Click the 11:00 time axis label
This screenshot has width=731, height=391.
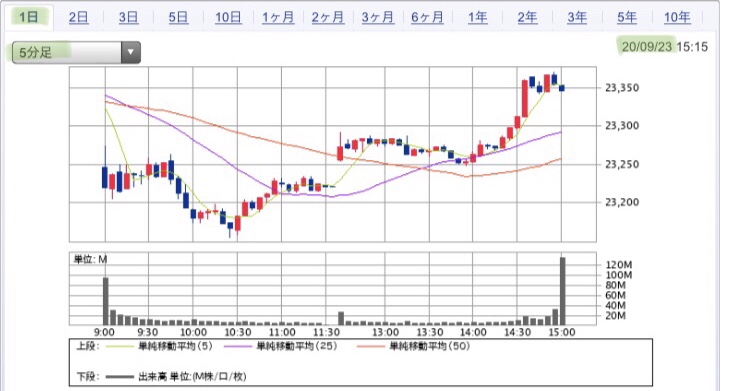click(282, 332)
